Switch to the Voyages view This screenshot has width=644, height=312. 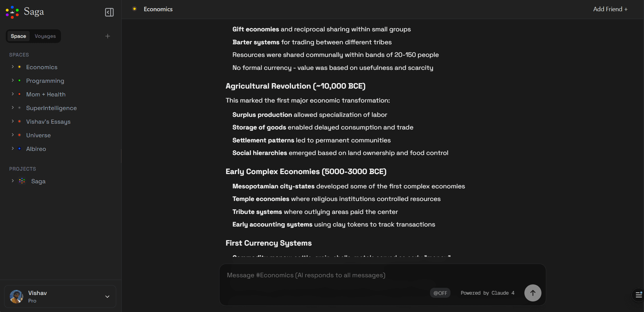click(x=45, y=36)
